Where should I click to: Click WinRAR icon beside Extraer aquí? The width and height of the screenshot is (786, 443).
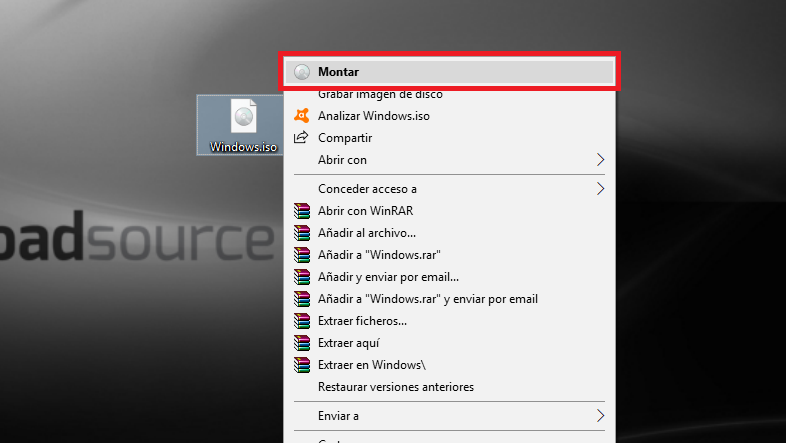tap(302, 343)
